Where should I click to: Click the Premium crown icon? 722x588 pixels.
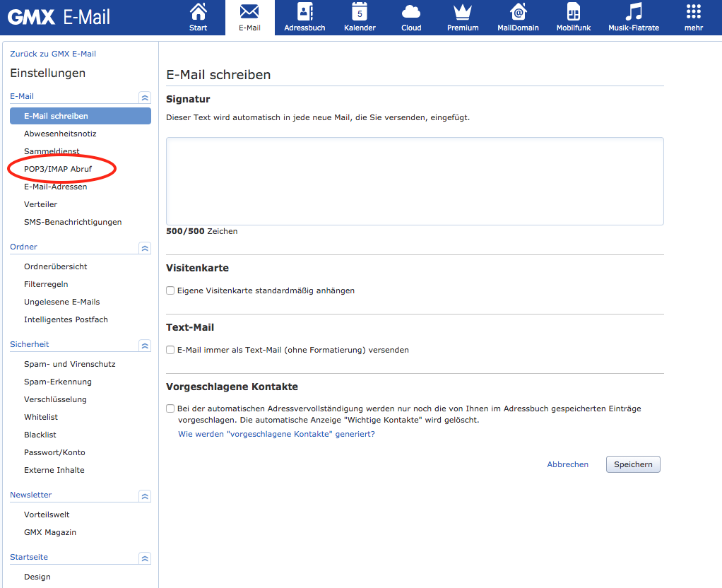click(x=463, y=12)
